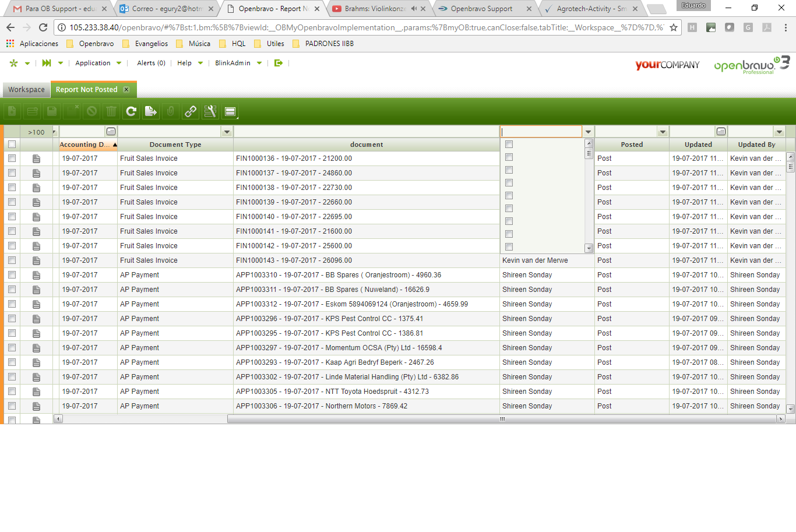Viewport: 796px width, 532px height.
Task: Open form view for APP1003296 row
Action: tap(36, 319)
